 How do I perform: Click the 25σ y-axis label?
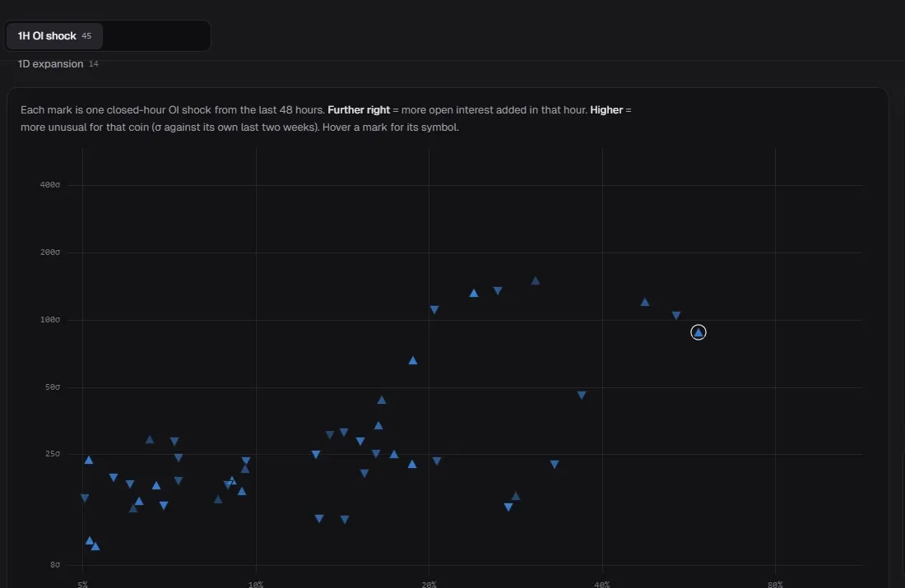53,454
